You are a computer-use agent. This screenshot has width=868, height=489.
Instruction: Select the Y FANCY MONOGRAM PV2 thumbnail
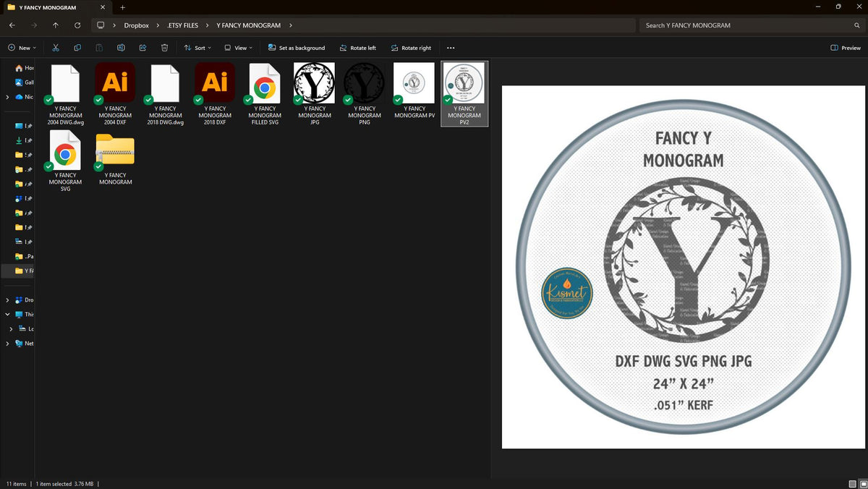464,94
